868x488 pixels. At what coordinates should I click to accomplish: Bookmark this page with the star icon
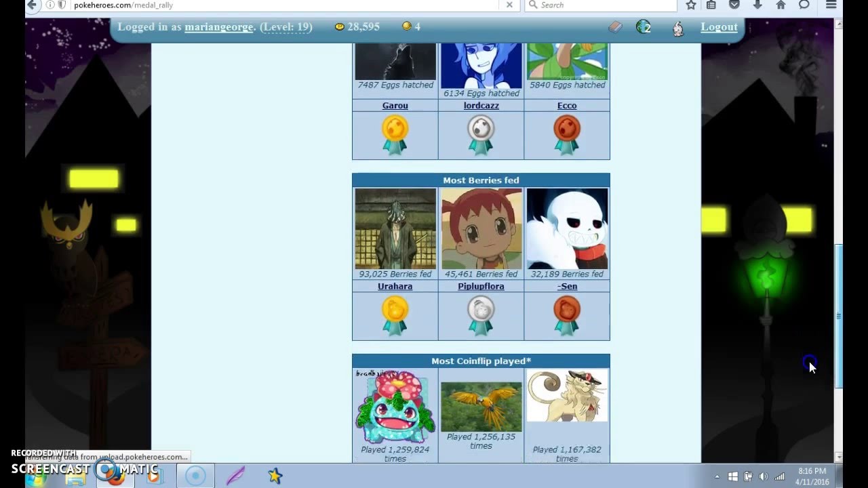(x=691, y=5)
